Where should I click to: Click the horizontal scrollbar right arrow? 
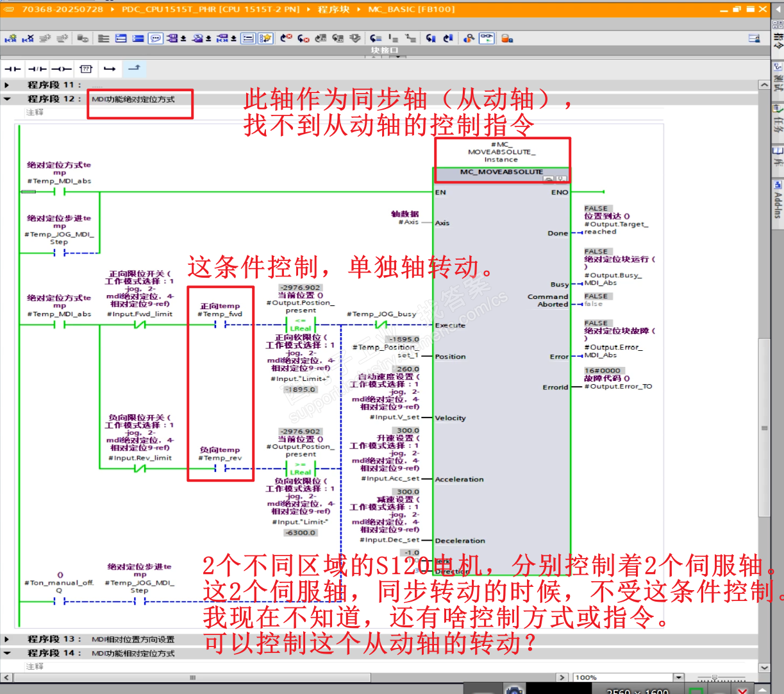pyautogui.click(x=562, y=677)
